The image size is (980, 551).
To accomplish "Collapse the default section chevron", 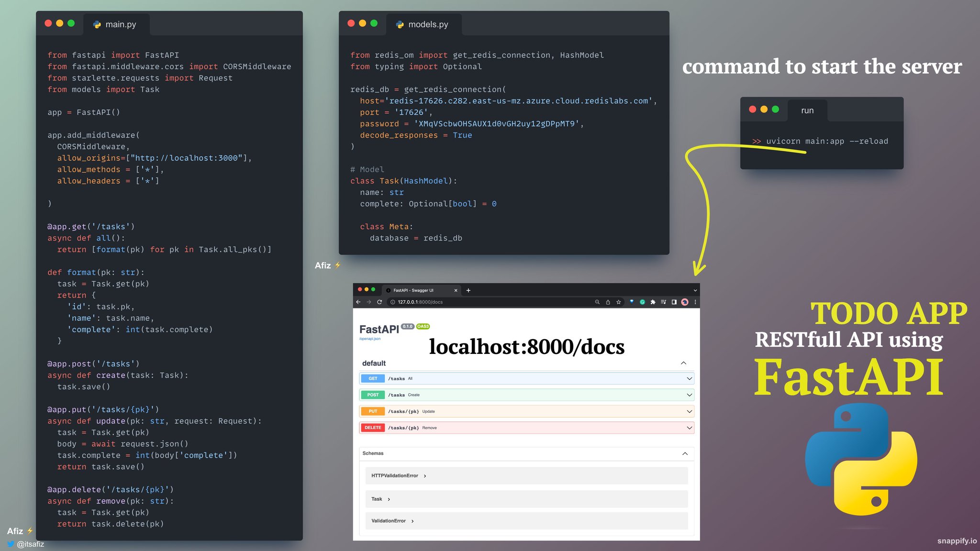I will (x=683, y=363).
